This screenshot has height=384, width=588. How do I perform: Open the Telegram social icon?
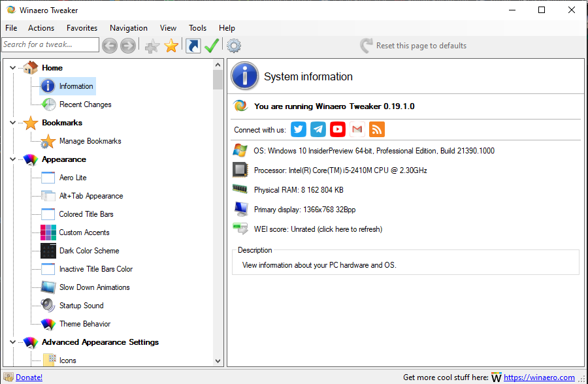pos(318,129)
